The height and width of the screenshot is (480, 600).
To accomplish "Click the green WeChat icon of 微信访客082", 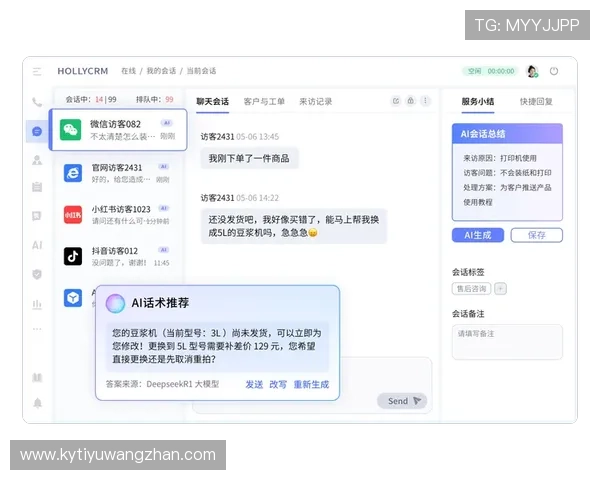I will (x=71, y=130).
